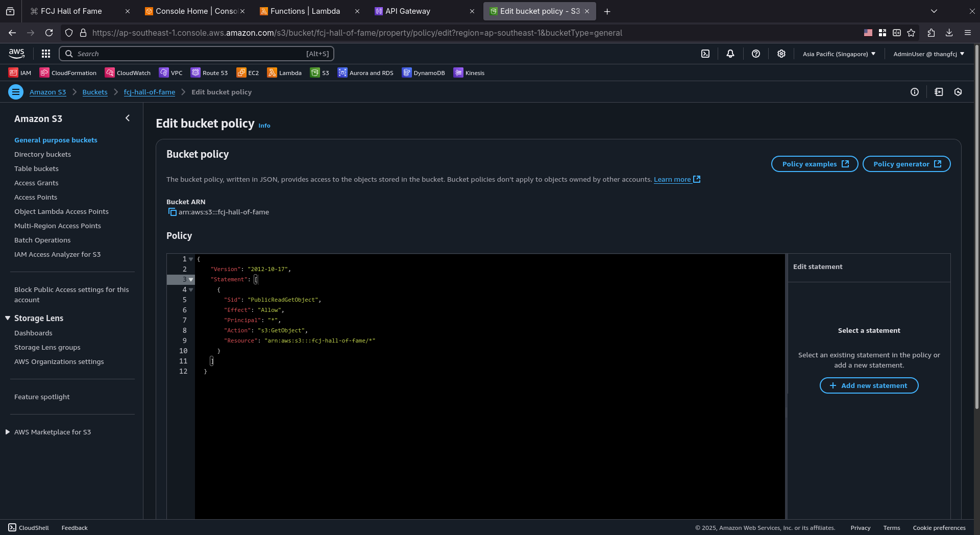Open Directory buckets in sidebar
Image resolution: width=980 pixels, height=535 pixels.
point(42,154)
